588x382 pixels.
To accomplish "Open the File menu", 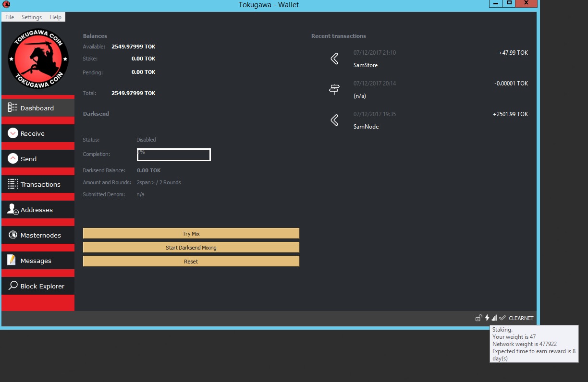I will coord(10,17).
